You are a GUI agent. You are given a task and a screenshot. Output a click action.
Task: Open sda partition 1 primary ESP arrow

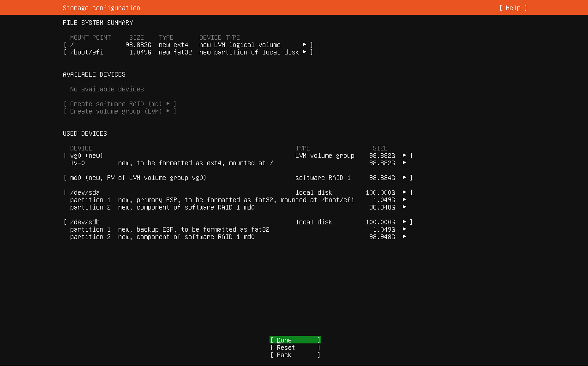[x=404, y=200]
